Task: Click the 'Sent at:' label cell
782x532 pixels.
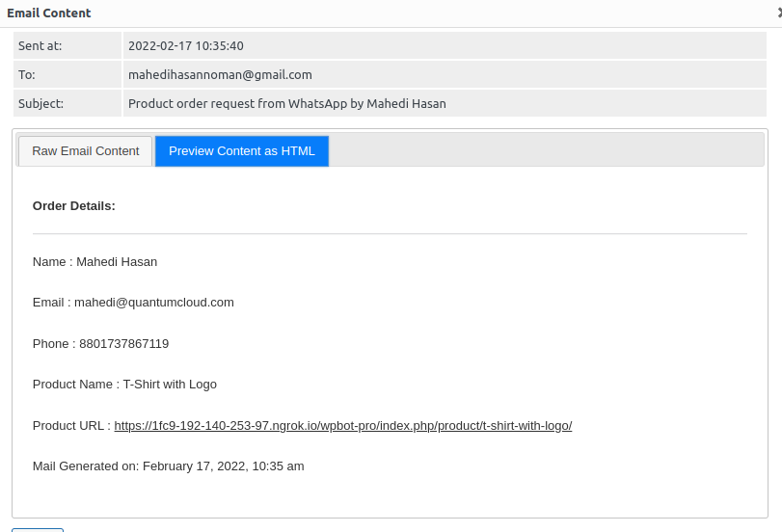Action: (x=67, y=45)
